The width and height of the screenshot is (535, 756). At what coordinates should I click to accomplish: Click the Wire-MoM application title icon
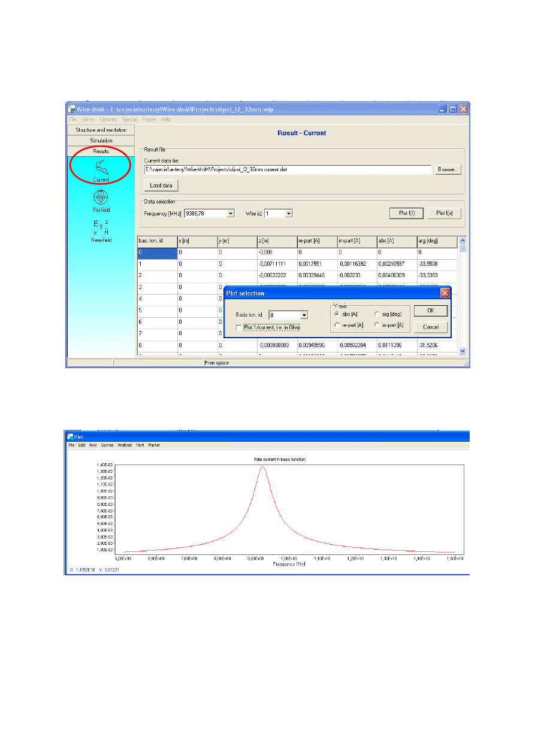coord(72,110)
